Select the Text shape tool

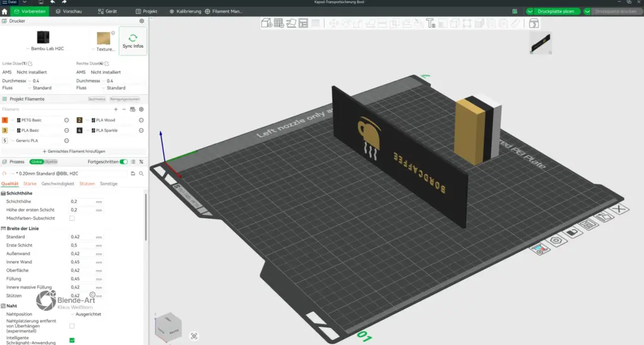(430, 23)
